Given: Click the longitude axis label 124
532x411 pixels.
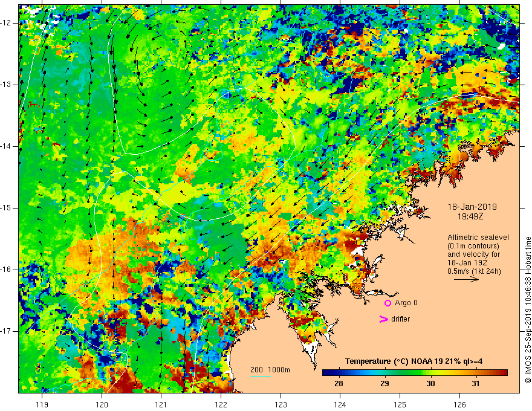Looking at the screenshot, I should (x=340, y=404).
